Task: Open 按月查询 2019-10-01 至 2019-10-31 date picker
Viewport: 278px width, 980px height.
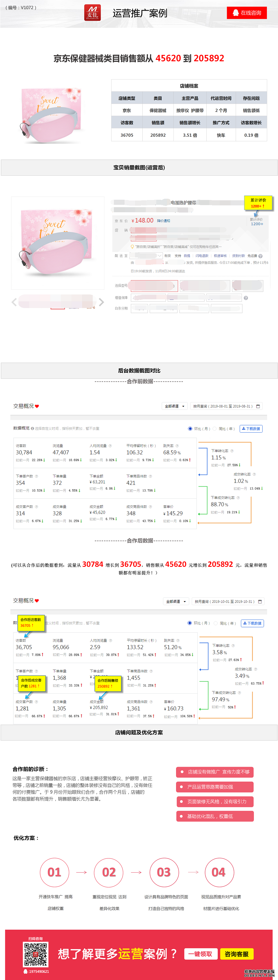Action: 228,601
